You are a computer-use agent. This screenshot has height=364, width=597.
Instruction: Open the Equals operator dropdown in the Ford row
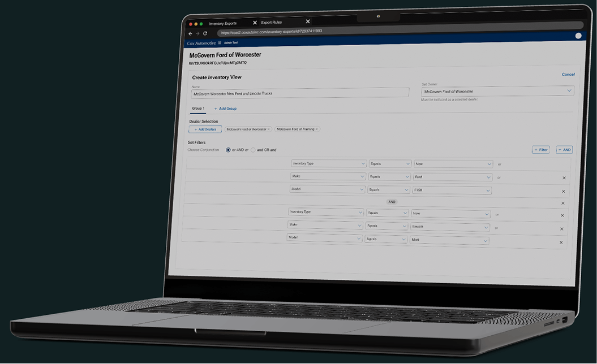coord(389,177)
